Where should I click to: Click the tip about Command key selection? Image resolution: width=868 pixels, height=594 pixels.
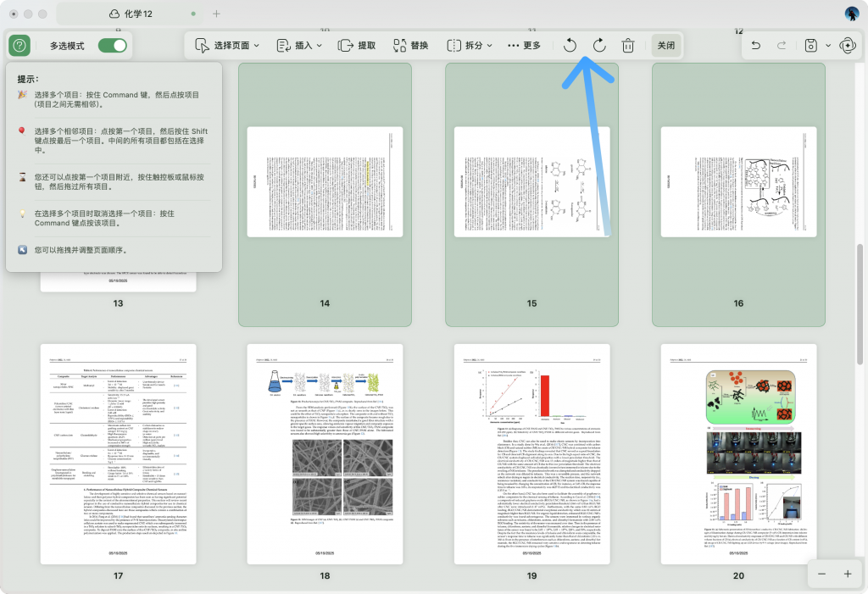tap(116, 99)
